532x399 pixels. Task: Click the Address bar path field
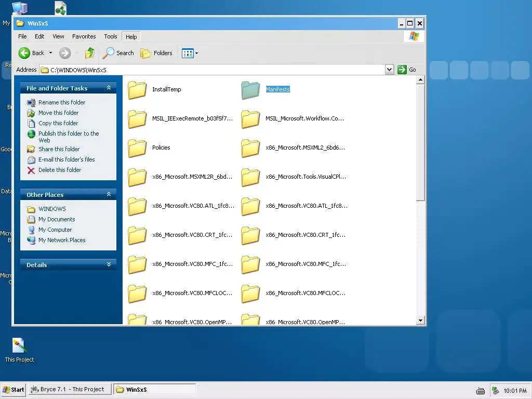coord(212,70)
